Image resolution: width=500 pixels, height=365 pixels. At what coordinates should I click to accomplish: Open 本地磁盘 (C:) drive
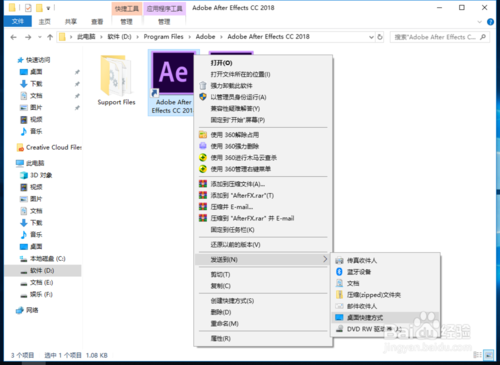[43, 258]
